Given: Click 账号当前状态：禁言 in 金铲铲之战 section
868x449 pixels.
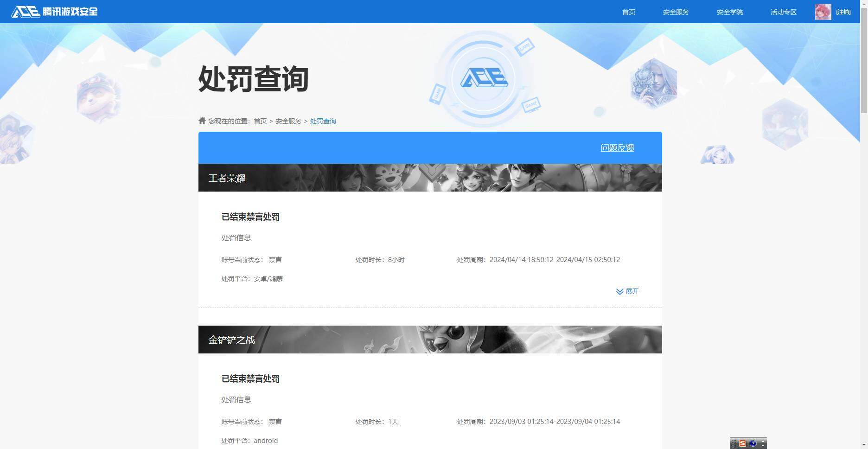Looking at the screenshot, I should coord(251,422).
